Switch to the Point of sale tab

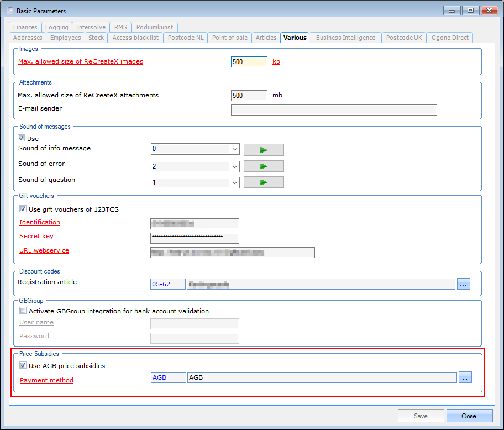click(229, 38)
